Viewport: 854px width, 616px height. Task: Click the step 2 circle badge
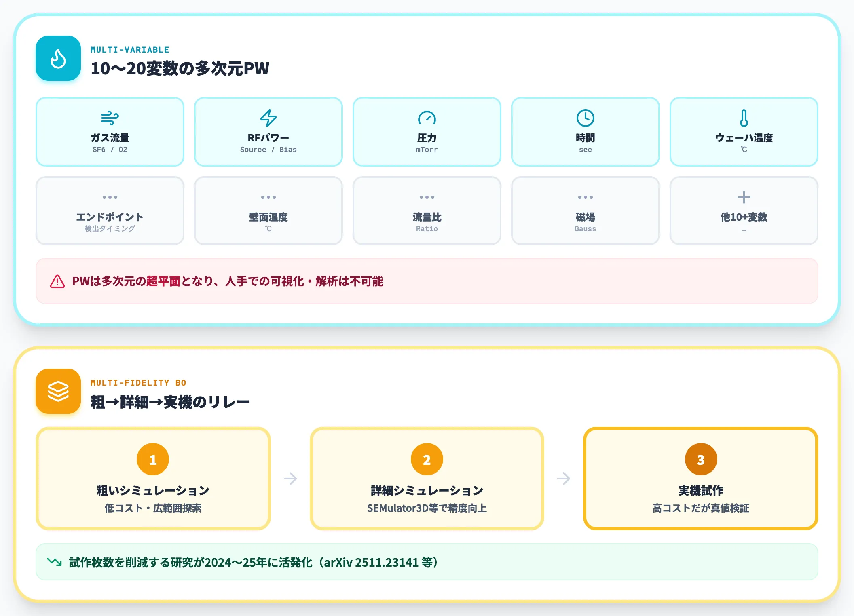[427, 460]
